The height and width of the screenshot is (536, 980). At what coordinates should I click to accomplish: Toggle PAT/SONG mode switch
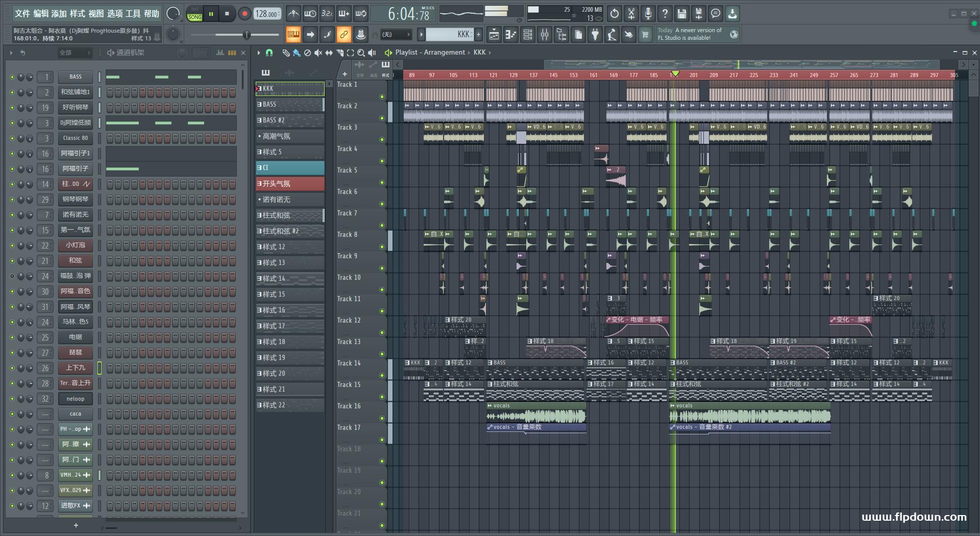tap(194, 14)
